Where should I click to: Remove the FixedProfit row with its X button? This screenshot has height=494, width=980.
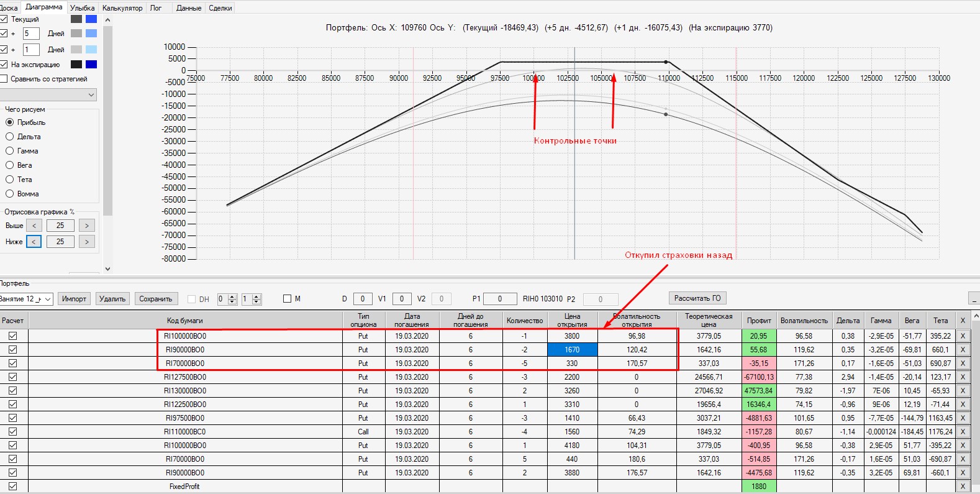coord(963,487)
